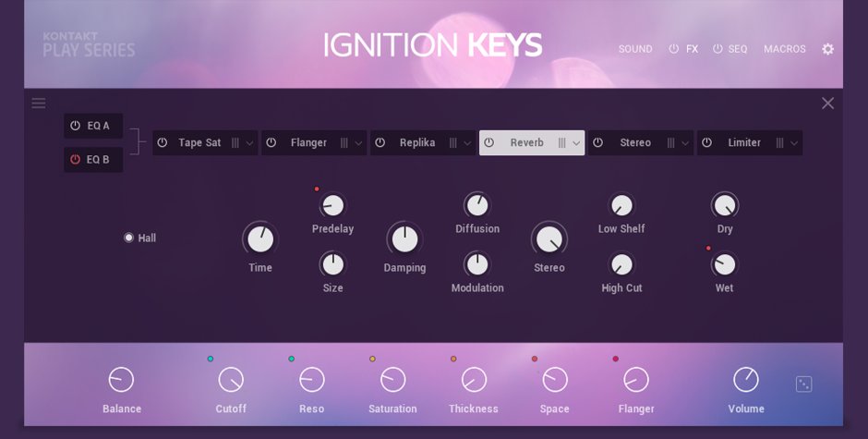Toggle EQ B power button
This screenshot has width=868, height=439.
tap(76, 160)
